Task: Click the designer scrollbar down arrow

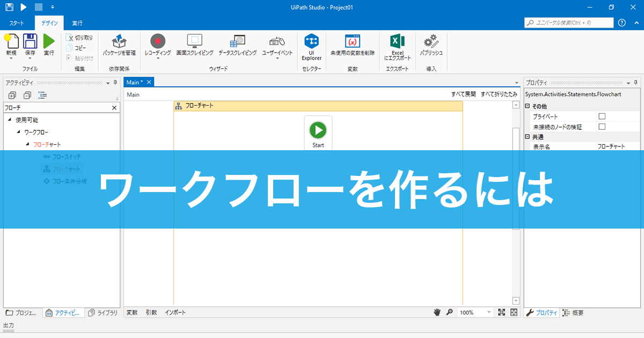Action: click(516, 301)
